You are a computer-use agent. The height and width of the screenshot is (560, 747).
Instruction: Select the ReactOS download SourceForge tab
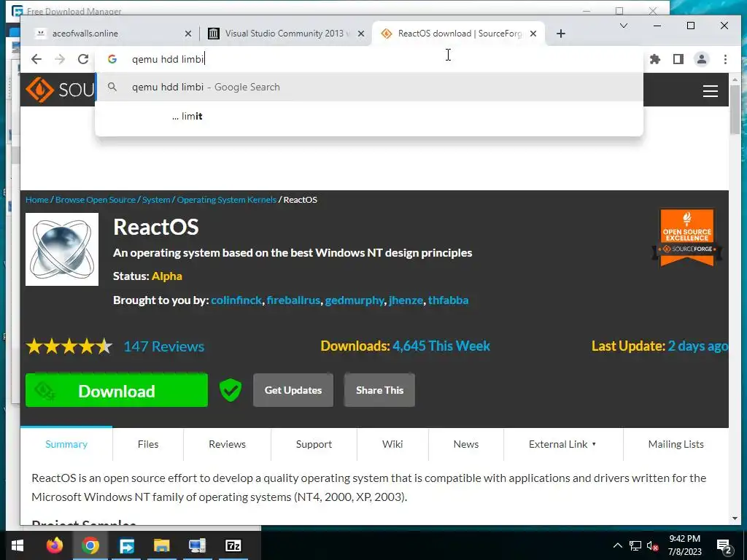pyautogui.click(x=458, y=34)
